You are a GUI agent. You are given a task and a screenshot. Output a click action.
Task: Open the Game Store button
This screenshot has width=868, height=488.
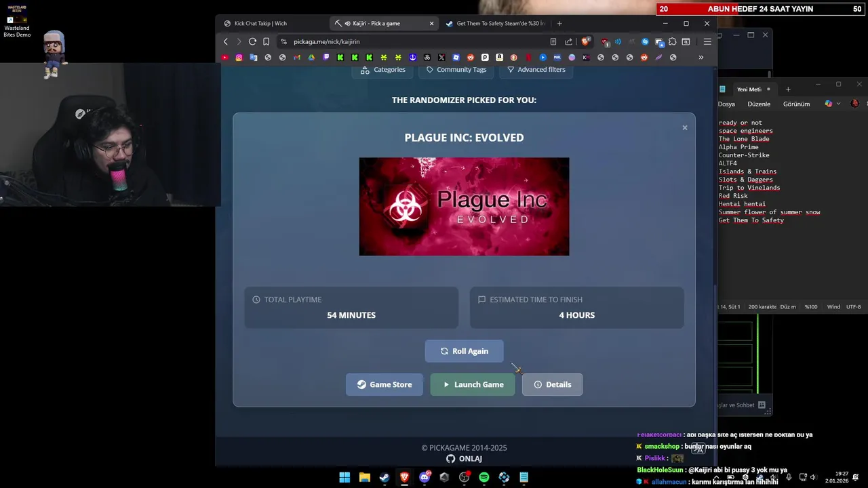tap(384, 384)
